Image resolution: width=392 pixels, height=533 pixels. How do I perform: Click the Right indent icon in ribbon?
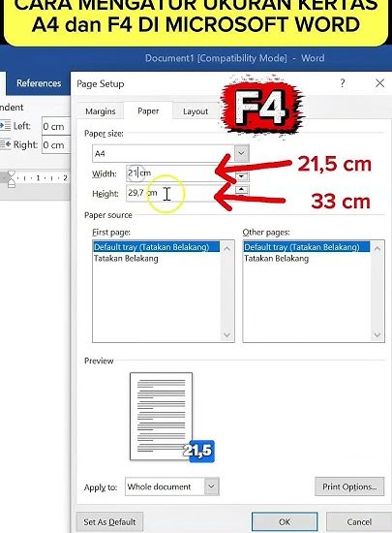click(x=6, y=144)
